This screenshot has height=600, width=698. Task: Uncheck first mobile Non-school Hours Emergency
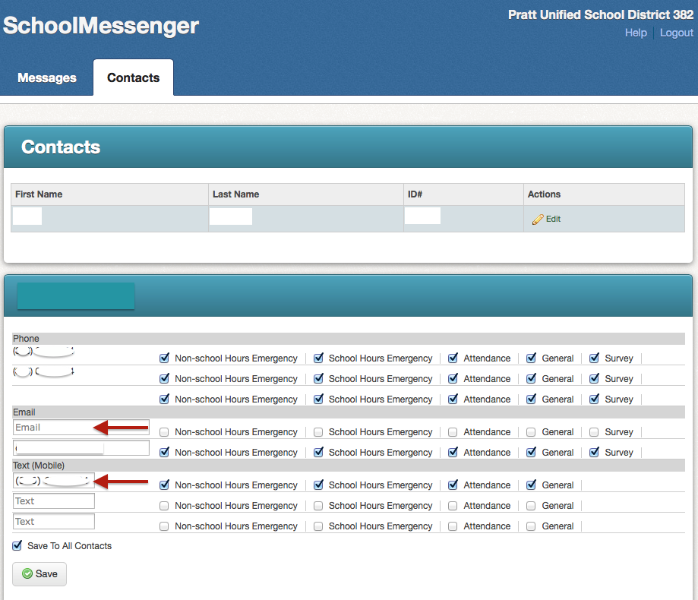pyautogui.click(x=164, y=485)
